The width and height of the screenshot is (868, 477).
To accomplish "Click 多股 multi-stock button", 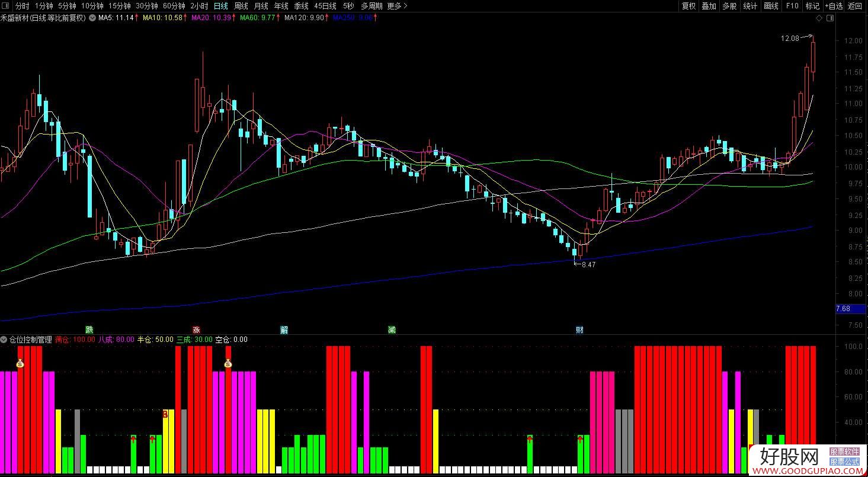I will pos(729,6).
